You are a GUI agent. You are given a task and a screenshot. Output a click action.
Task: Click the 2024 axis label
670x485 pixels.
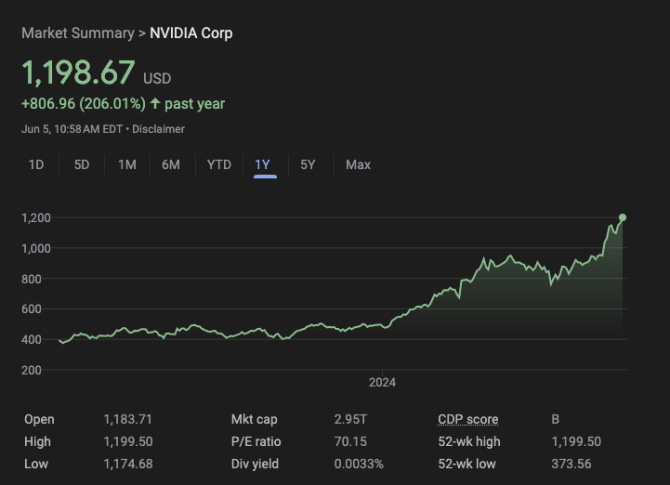[x=382, y=382]
